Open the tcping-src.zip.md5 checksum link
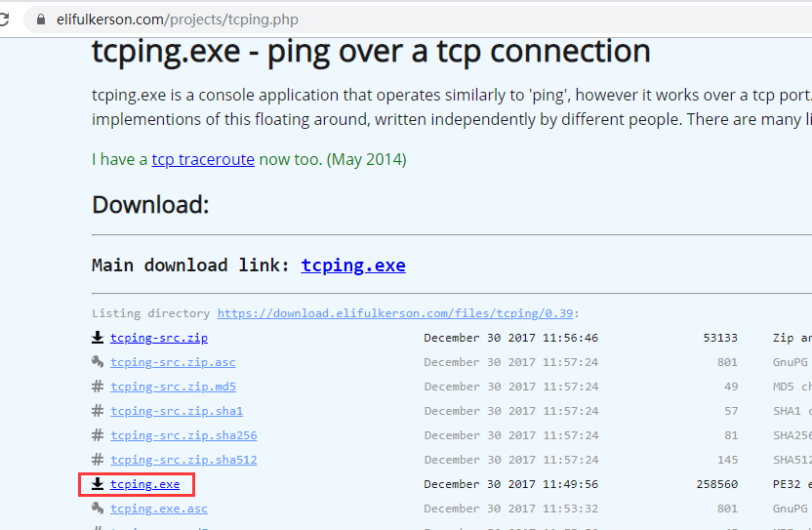 (173, 387)
